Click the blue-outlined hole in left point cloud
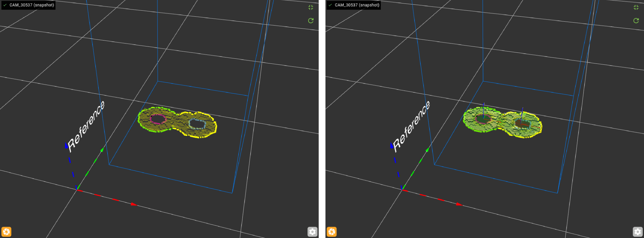 click(197, 124)
